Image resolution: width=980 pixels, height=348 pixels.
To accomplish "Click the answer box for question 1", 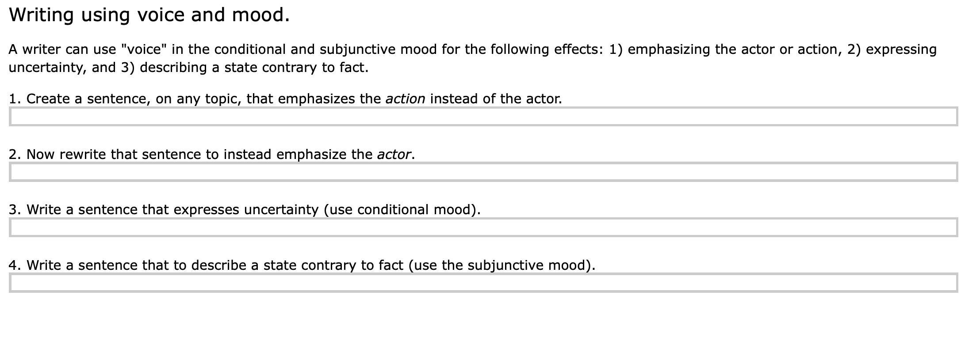I will pyautogui.click(x=483, y=116).
